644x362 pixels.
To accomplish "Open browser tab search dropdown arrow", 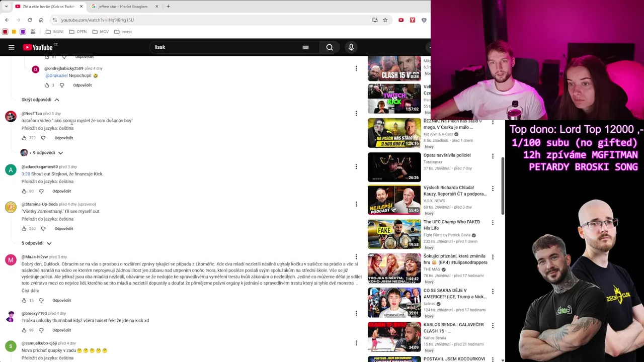I will pos(6,7).
